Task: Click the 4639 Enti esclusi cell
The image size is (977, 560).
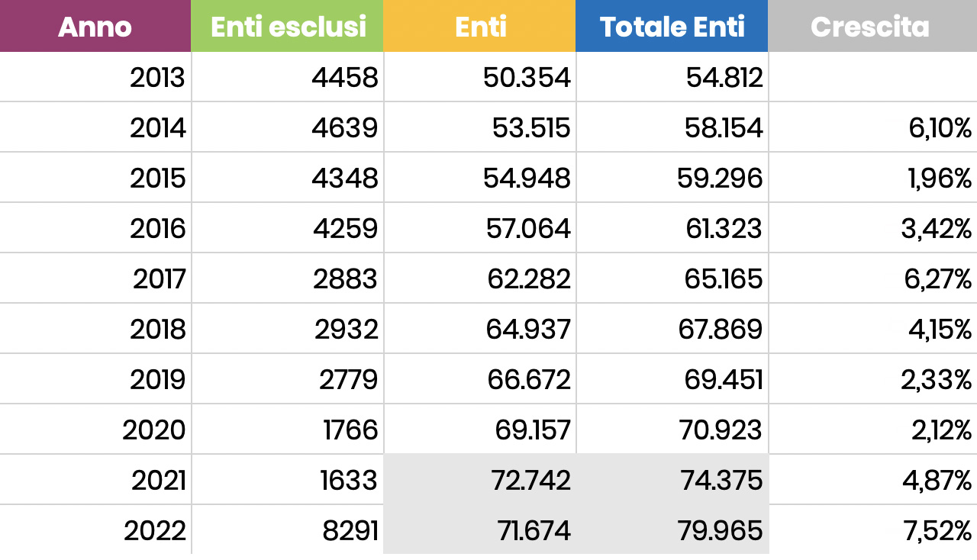Action: point(344,128)
